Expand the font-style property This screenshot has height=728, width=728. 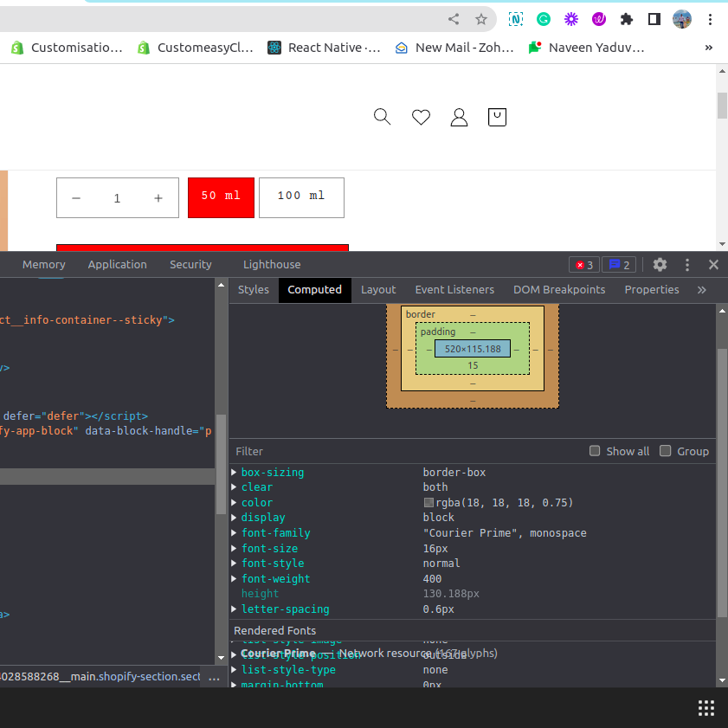point(234,564)
